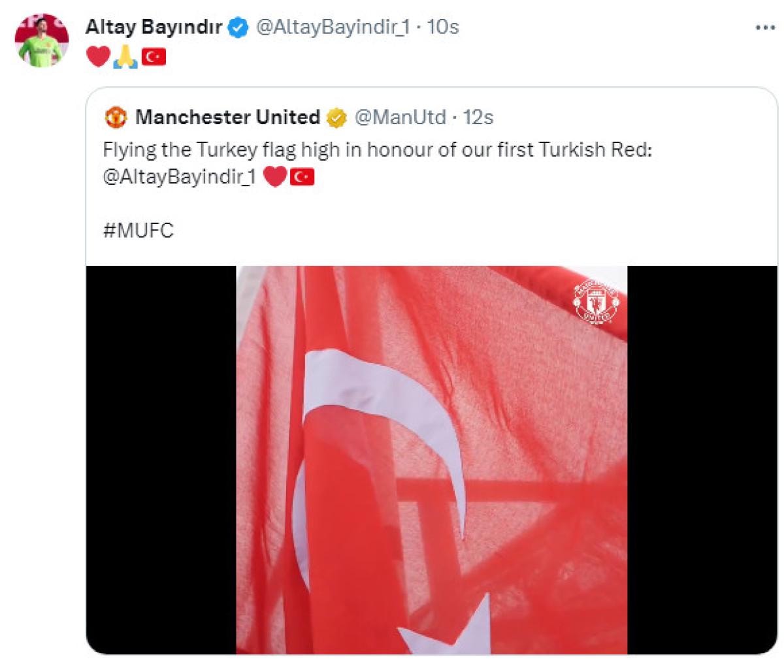Open the Manchester United display name

tap(227, 118)
